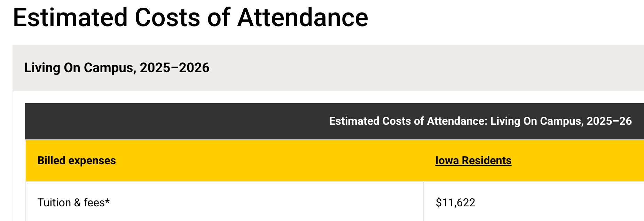This screenshot has height=221, width=644.
Task: Click the word 'Costs' in the main page title
Action: click(167, 17)
